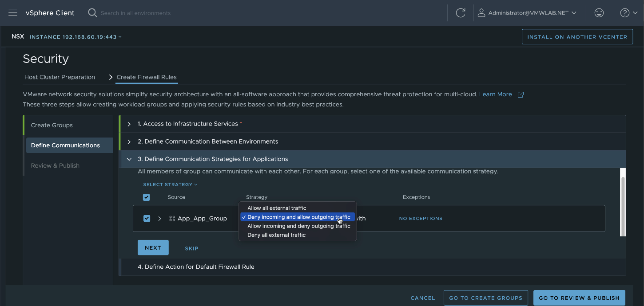
Task: Expand 2. Define Communication Between Environments section
Action: click(372, 141)
